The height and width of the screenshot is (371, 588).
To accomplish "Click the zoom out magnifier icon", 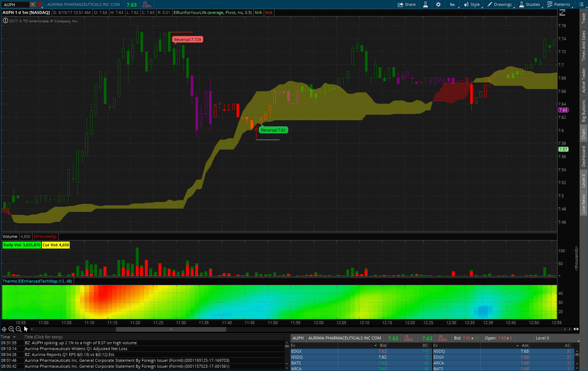I will point(19,329).
